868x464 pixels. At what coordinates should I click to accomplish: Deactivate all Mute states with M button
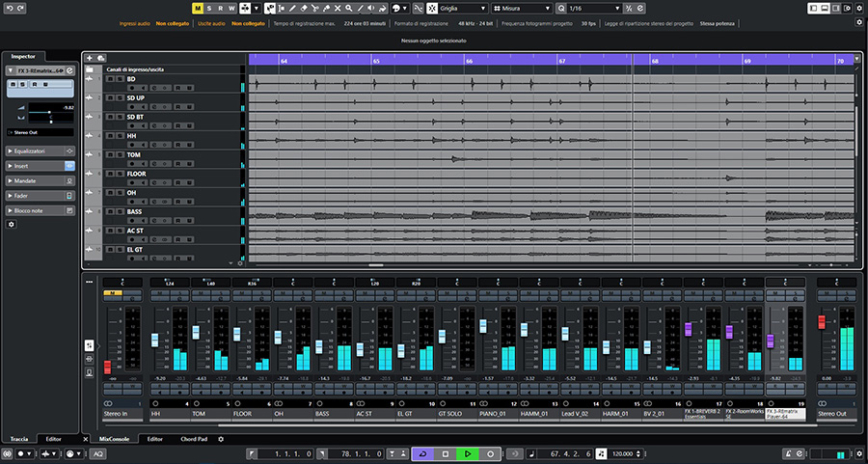pyautogui.click(x=197, y=8)
